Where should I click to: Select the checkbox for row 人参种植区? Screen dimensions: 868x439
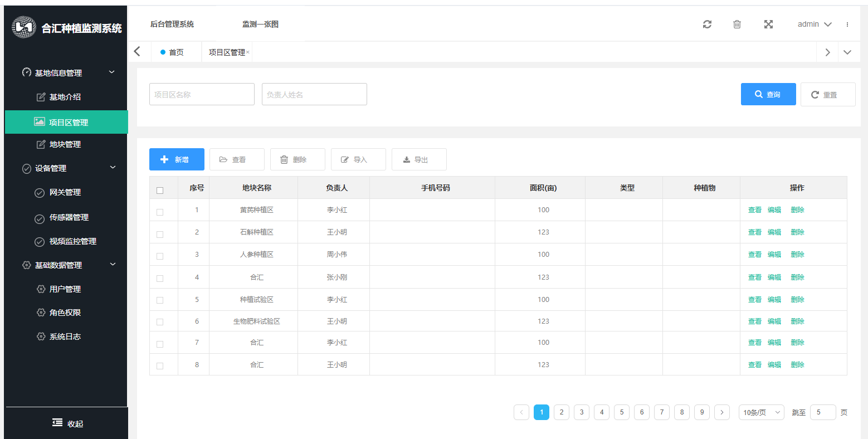click(160, 256)
